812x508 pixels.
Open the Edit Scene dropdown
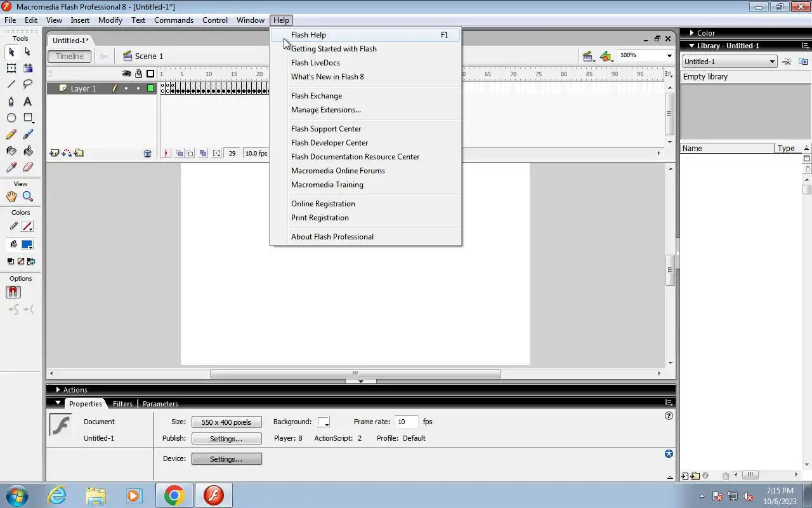(x=589, y=57)
